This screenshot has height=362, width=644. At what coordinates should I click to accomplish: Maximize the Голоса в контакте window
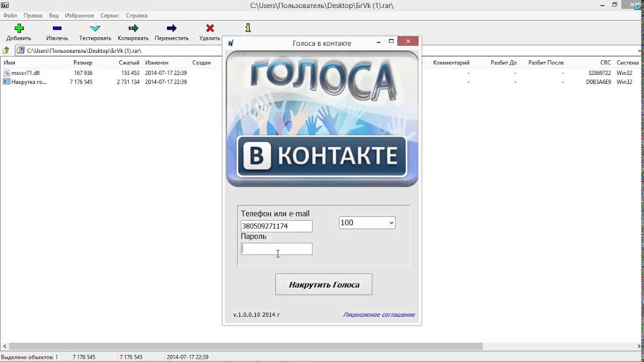point(391,42)
